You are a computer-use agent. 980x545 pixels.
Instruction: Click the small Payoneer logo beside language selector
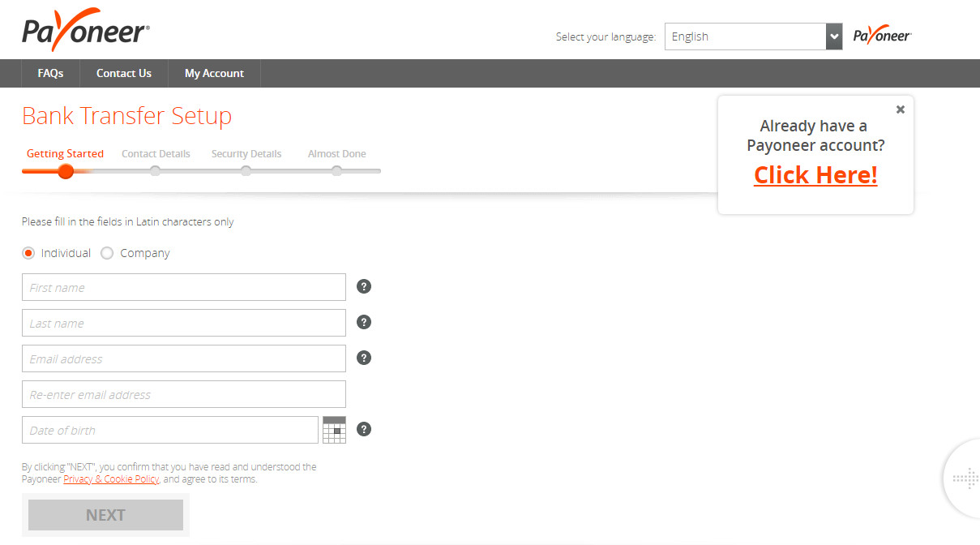pos(882,36)
